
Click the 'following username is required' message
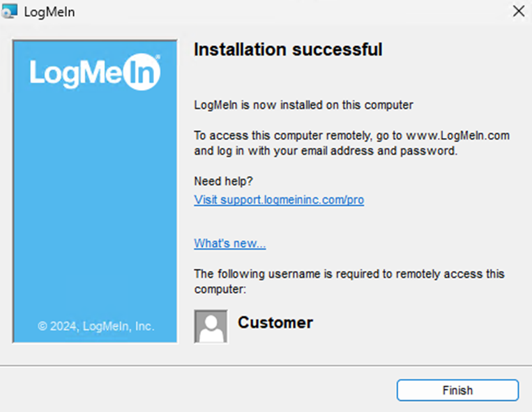(x=349, y=274)
